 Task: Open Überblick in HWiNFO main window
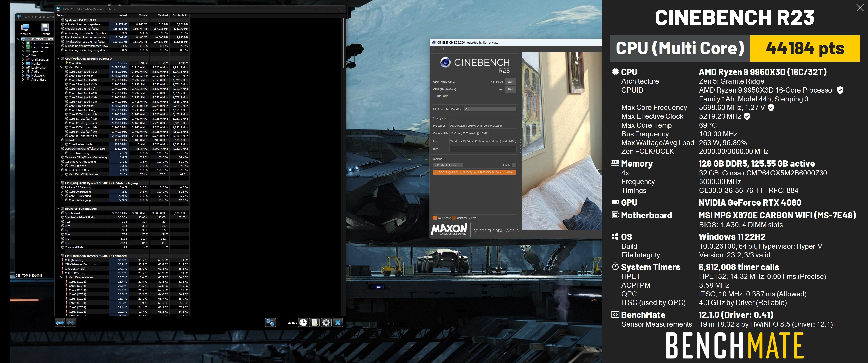pyautogui.click(x=25, y=29)
